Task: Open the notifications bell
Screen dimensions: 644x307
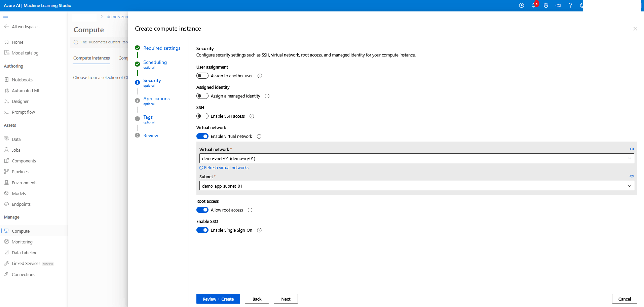Action: [534, 5]
